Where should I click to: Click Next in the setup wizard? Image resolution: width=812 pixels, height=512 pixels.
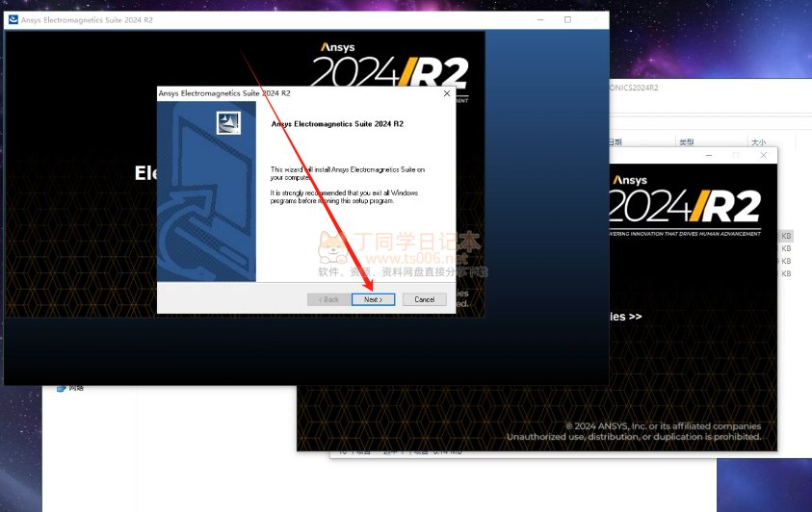point(373,299)
